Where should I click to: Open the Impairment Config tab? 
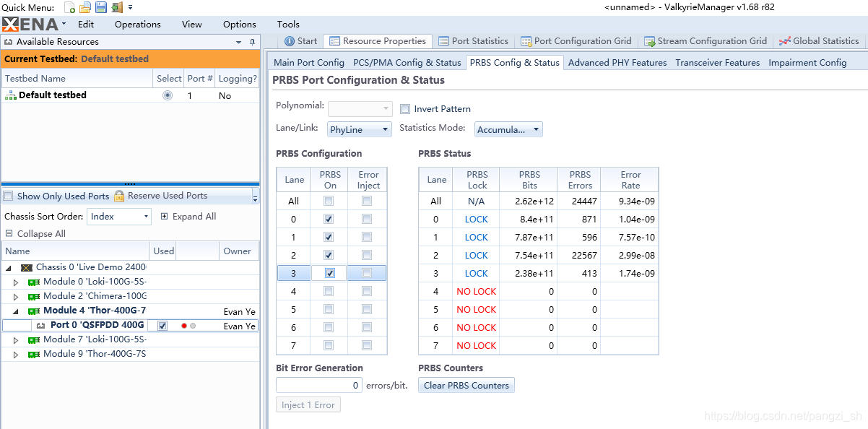click(807, 63)
